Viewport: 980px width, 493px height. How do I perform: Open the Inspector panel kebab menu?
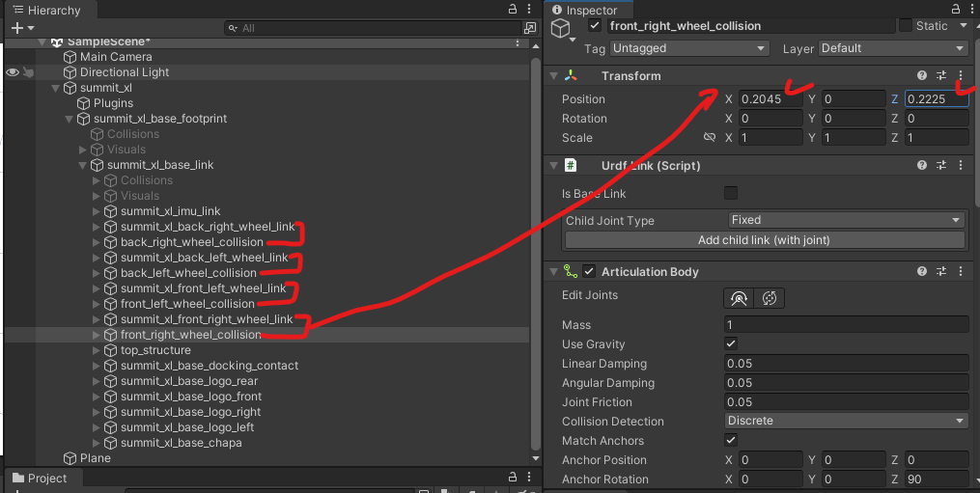click(972, 9)
